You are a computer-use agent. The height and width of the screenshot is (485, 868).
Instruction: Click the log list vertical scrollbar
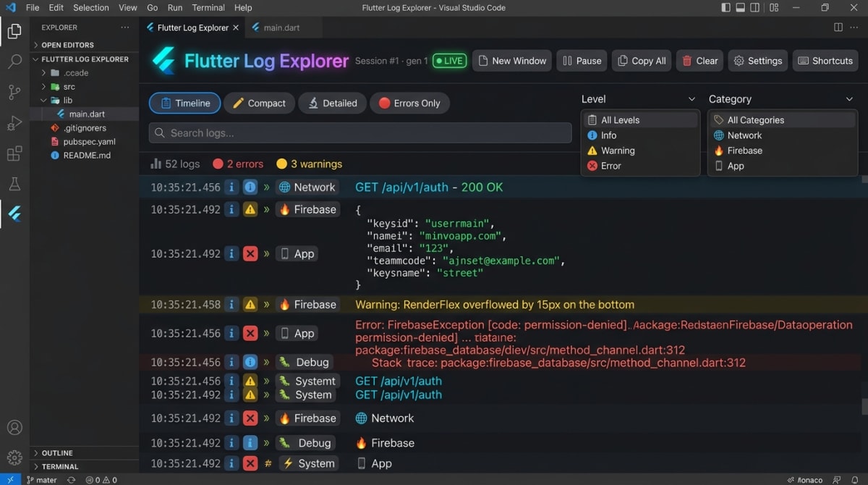click(864, 406)
